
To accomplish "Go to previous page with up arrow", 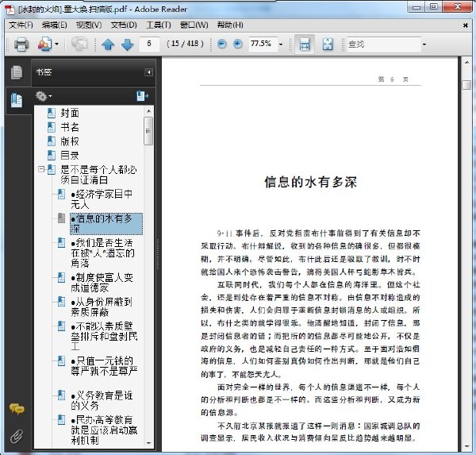I will point(108,44).
